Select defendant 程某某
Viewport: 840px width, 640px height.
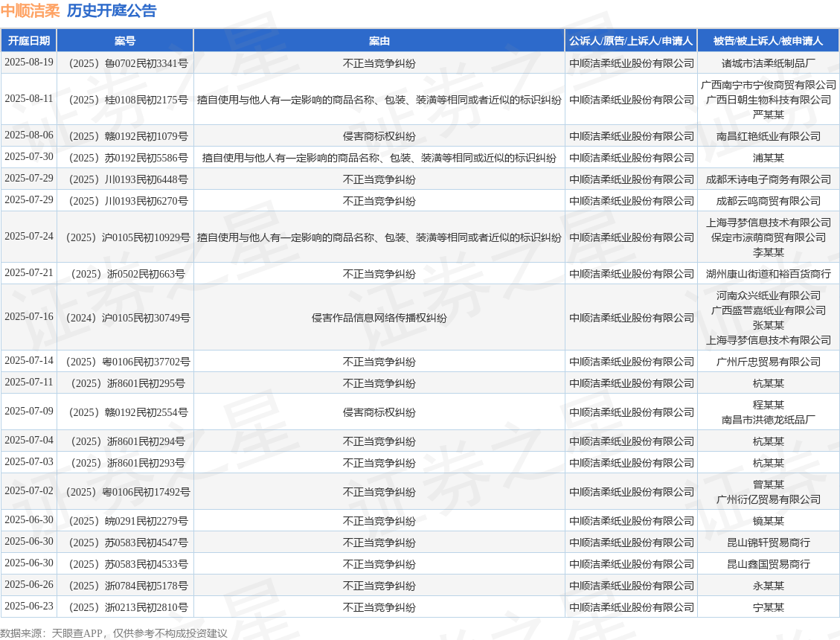click(769, 405)
